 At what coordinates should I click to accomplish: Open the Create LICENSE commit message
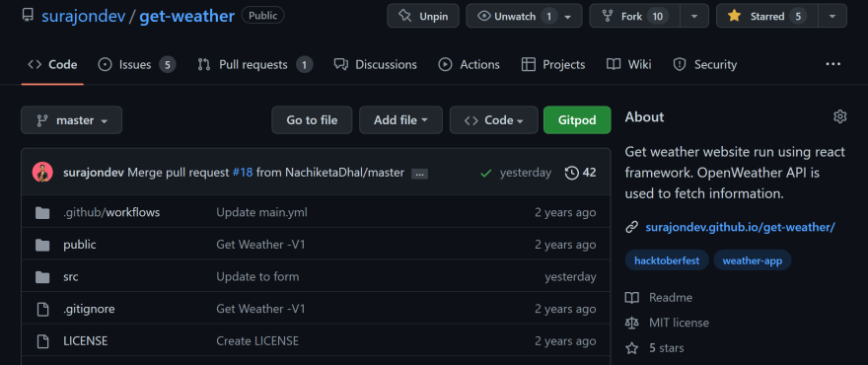click(x=257, y=341)
